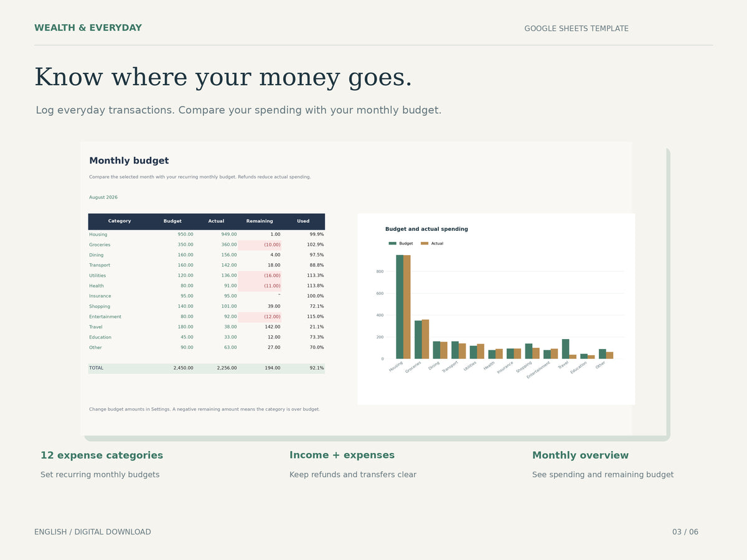Click the Education used value 73.3%
This screenshot has height=560, width=747.
click(316, 337)
